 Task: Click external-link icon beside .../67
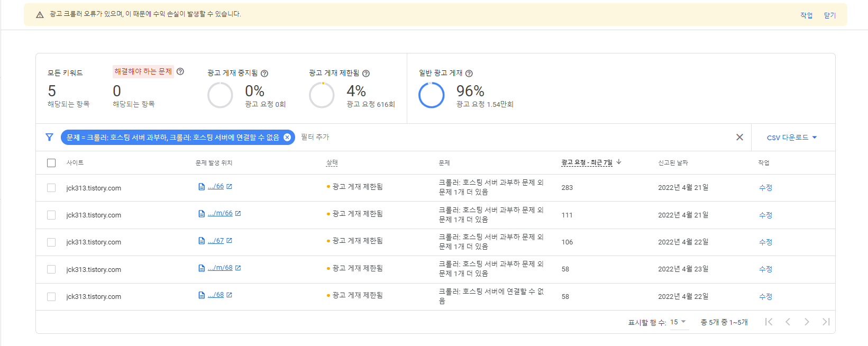point(229,241)
